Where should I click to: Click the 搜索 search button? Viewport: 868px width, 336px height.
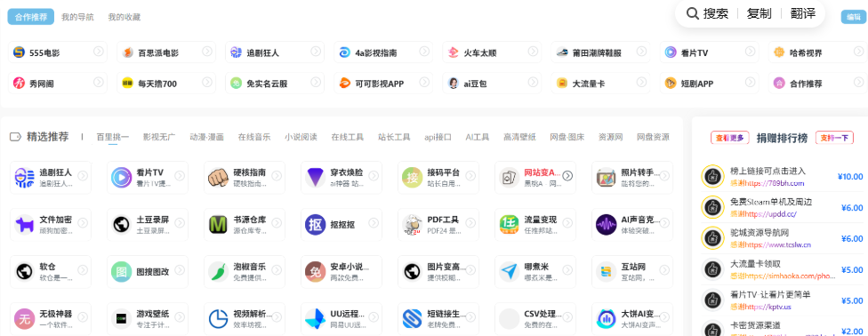(707, 14)
